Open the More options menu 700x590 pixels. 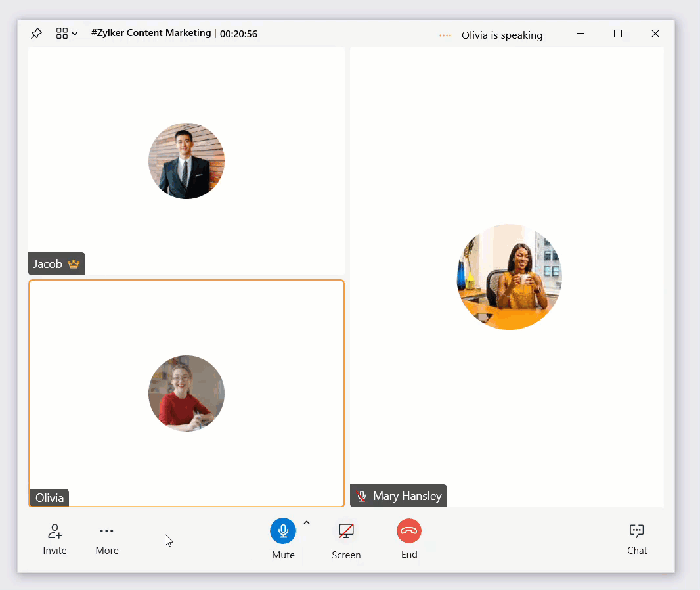click(x=106, y=531)
